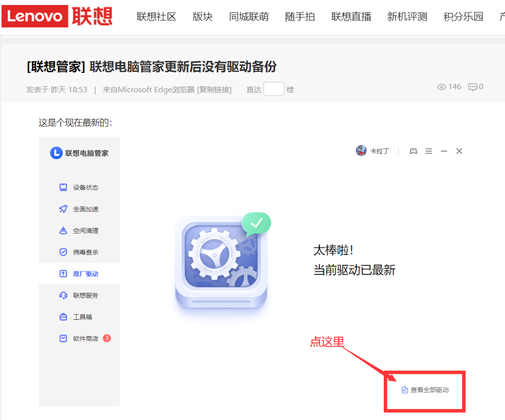Viewport: 505px width, 420px height.
Task: Select the 原厂驱动 sidebar tab
Action: point(79,273)
